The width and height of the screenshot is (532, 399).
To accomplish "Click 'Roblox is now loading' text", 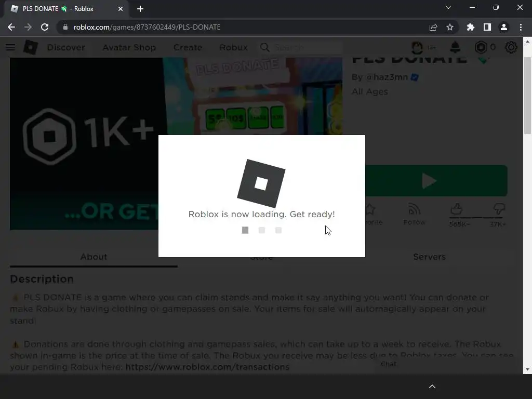I will [x=262, y=215].
